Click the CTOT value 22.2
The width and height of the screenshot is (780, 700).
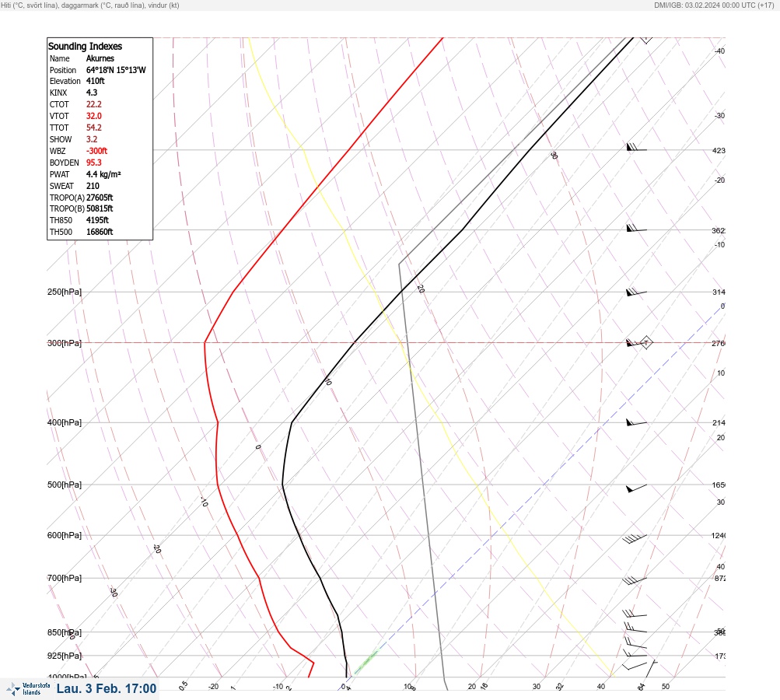coord(93,104)
